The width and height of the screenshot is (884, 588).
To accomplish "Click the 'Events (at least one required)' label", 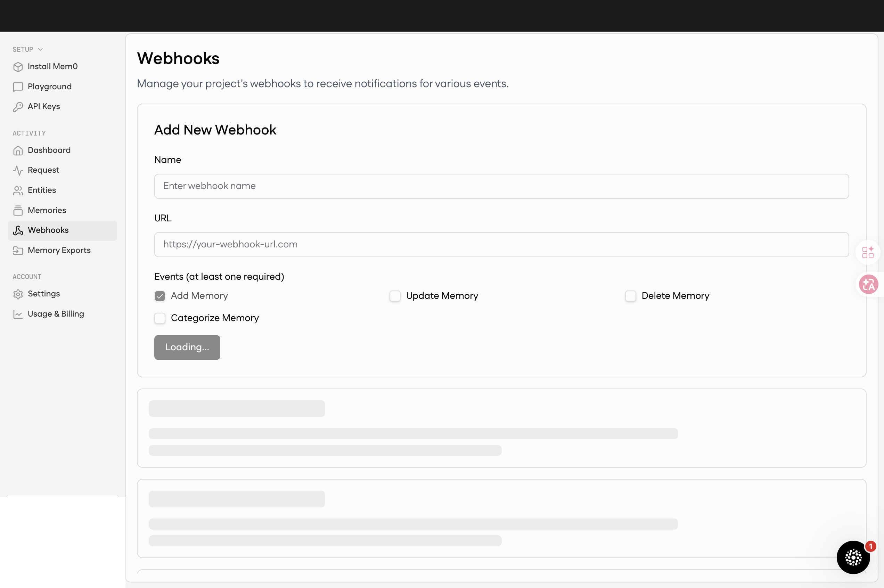I will 219,276.
